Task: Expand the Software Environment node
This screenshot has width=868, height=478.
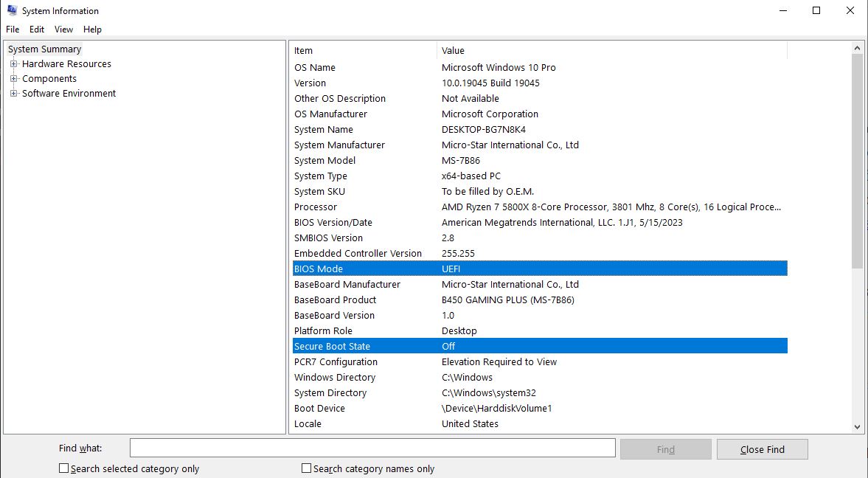Action: [x=14, y=93]
